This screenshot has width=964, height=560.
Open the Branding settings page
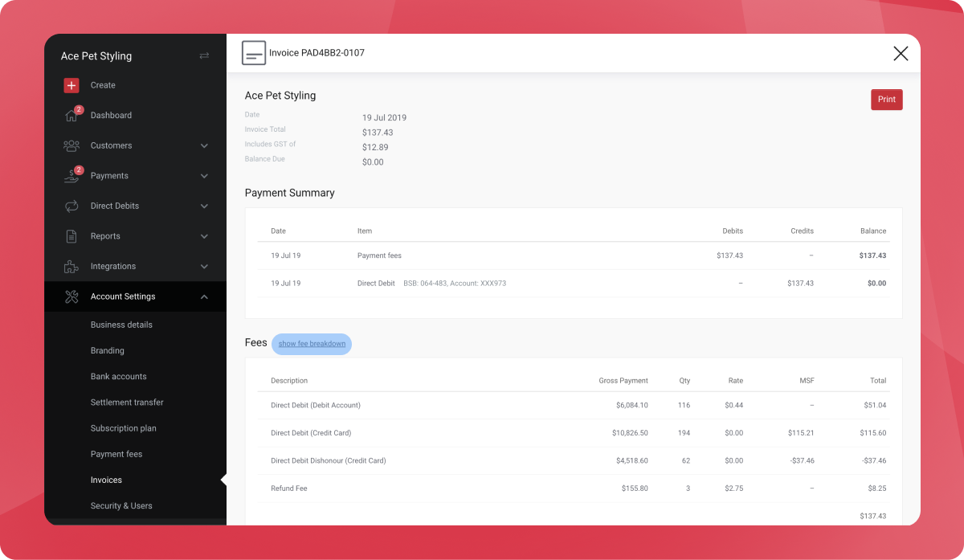107,351
